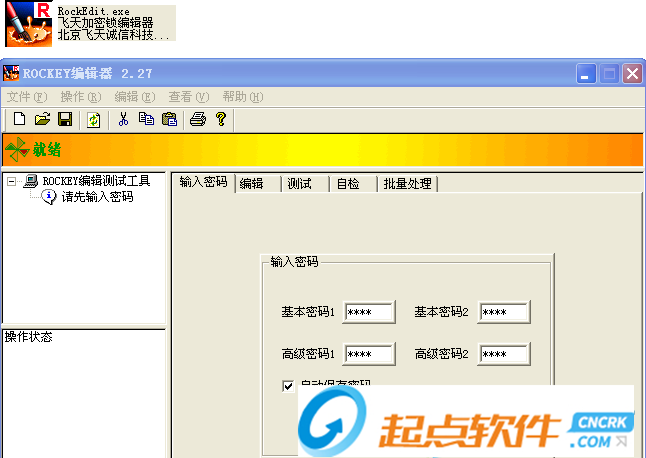Image resolution: width=646 pixels, height=458 pixels.
Task: Click the 高级密码2 input field
Action: click(504, 354)
